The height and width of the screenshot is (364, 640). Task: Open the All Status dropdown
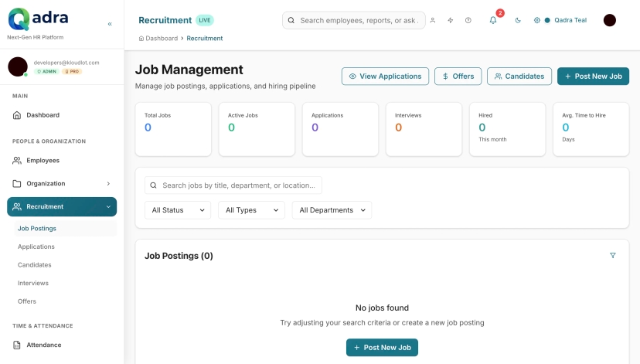tap(178, 210)
